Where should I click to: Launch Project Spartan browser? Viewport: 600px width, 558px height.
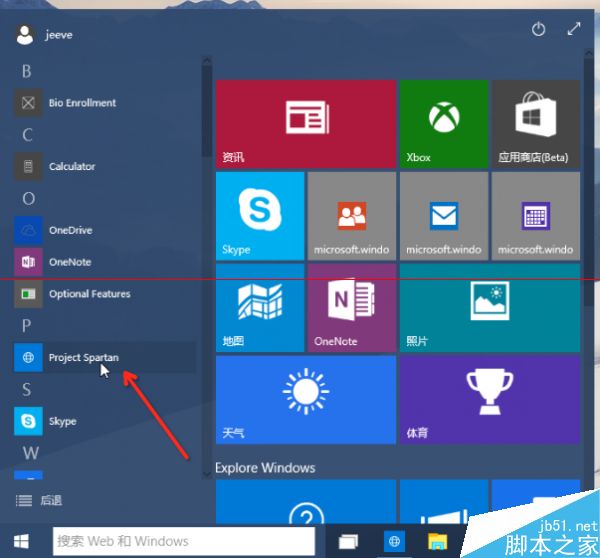(104, 357)
